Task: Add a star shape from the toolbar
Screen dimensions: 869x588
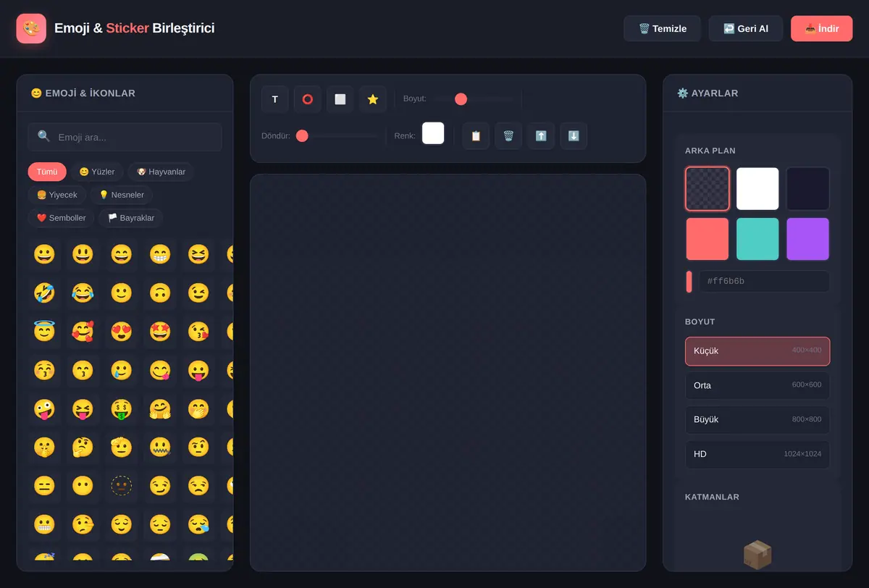Action: [373, 99]
